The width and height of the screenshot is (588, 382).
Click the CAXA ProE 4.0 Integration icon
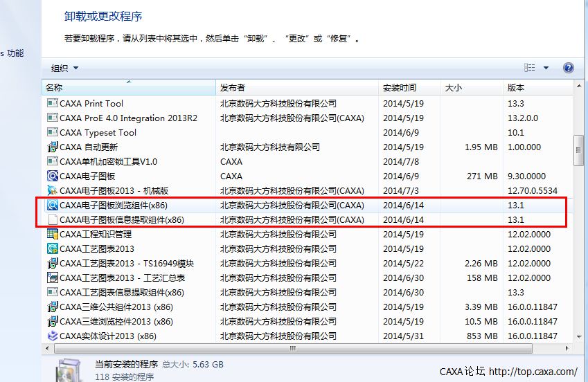[x=53, y=118]
